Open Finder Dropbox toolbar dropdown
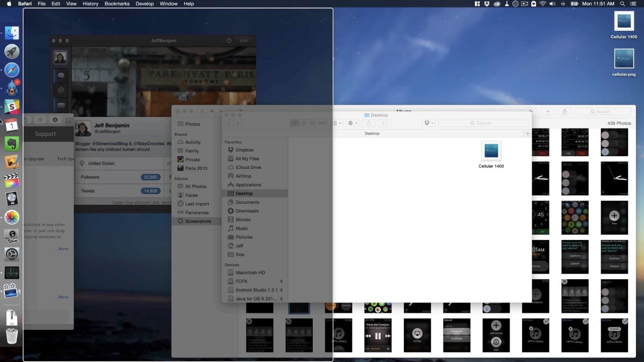 coord(428,123)
